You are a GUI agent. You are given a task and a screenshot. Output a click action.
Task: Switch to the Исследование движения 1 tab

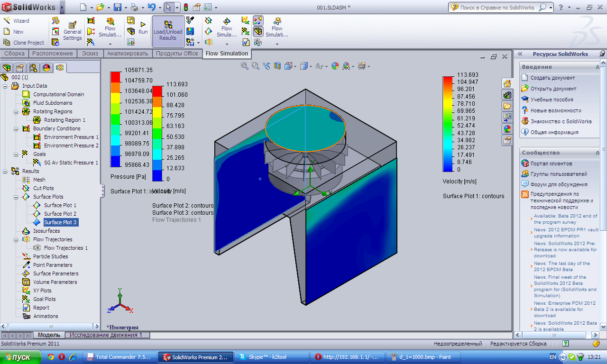point(106,335)
